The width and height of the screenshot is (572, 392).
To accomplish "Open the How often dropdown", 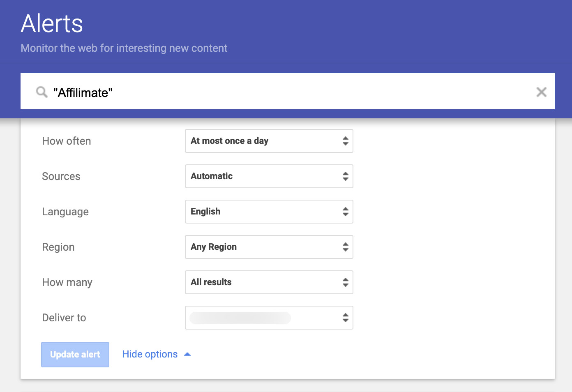I will click(x=269, y=141).
